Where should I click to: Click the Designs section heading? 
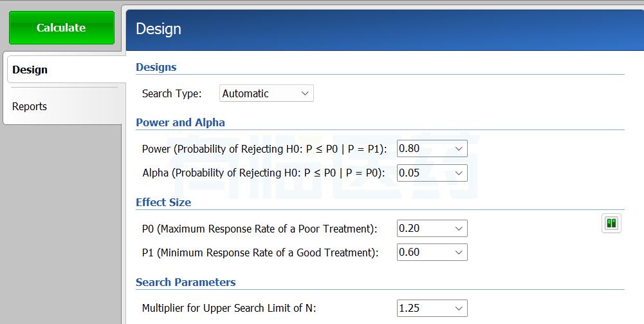tap(156, 67)
